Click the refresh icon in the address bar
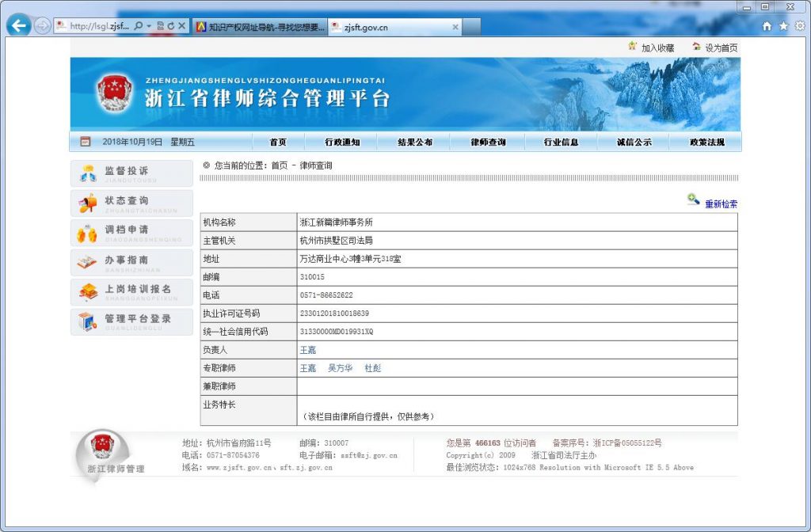Screen dimensions: 811x532 tap(170, 26)
